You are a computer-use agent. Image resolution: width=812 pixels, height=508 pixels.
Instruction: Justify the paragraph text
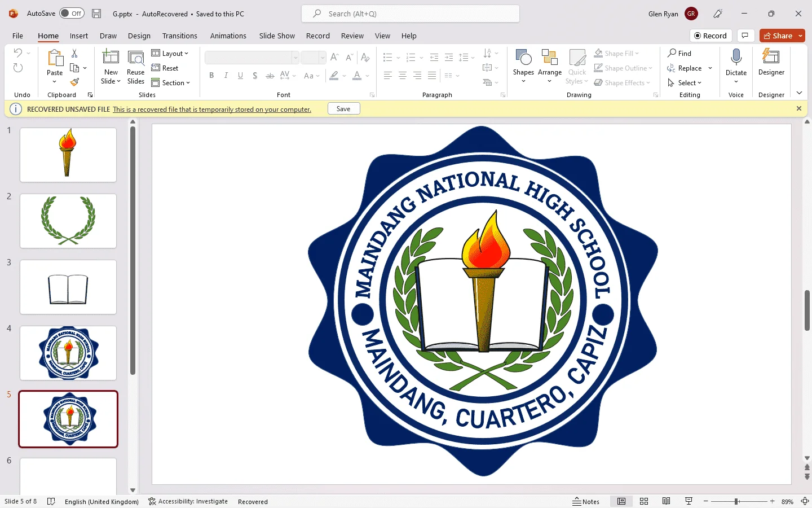432,76
